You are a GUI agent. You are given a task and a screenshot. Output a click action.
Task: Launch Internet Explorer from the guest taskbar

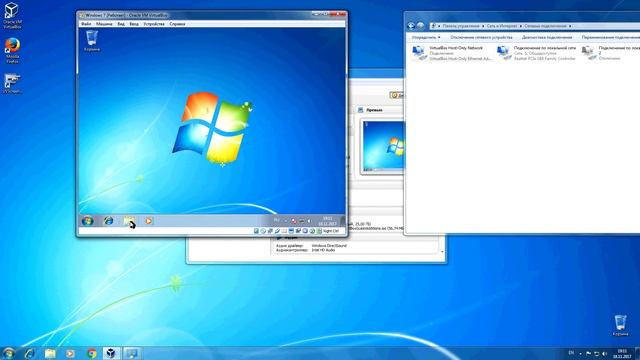point(109,221)
